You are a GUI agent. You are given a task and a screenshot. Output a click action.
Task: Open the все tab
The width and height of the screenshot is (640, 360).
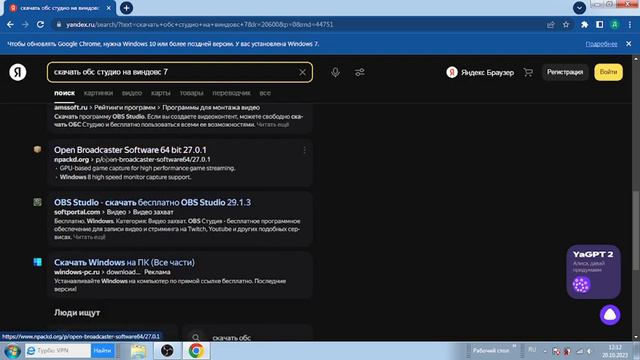265,93
